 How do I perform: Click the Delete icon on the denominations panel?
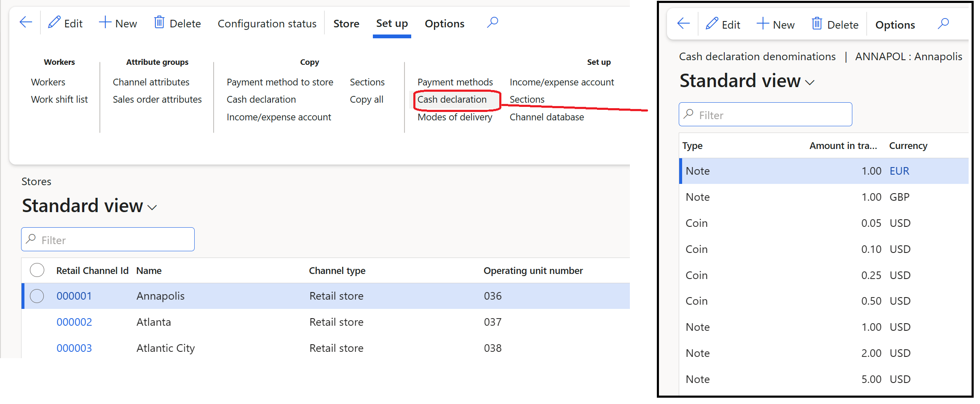coord(817,24)
